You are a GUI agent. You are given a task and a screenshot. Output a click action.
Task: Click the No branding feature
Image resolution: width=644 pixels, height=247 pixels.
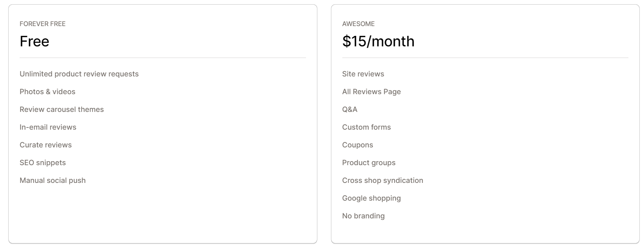tap(363, 216)
